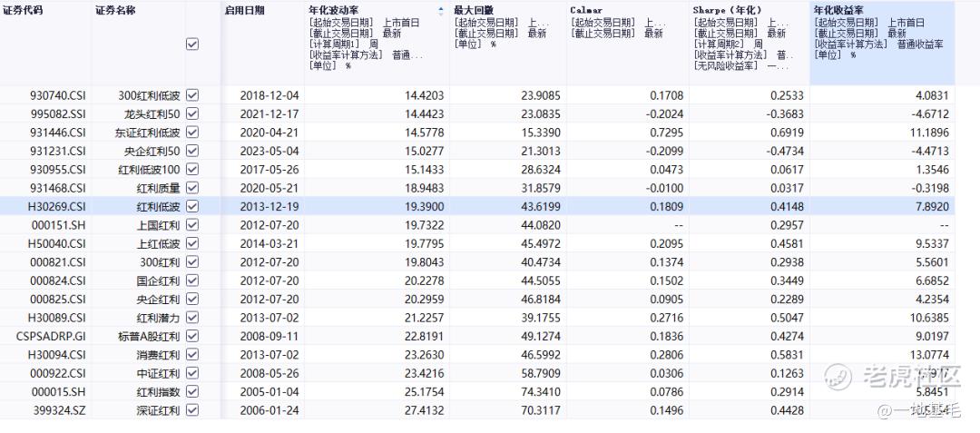
Task: Sort by the Calmar column header
Action: click(585, 11)
